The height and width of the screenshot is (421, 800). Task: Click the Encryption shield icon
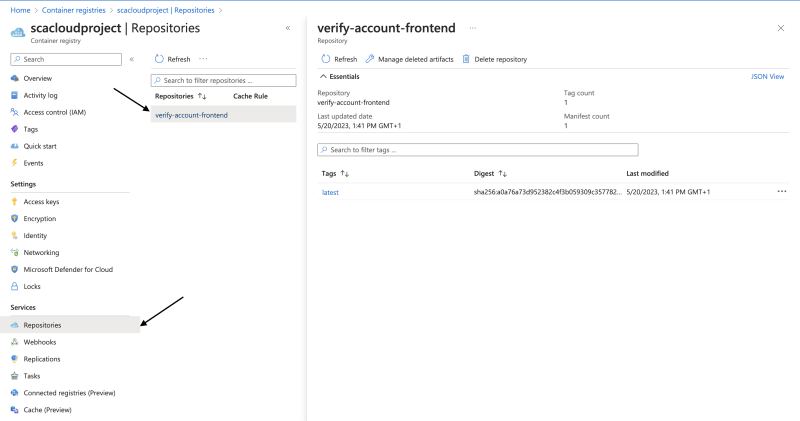[x=14, y=218]
